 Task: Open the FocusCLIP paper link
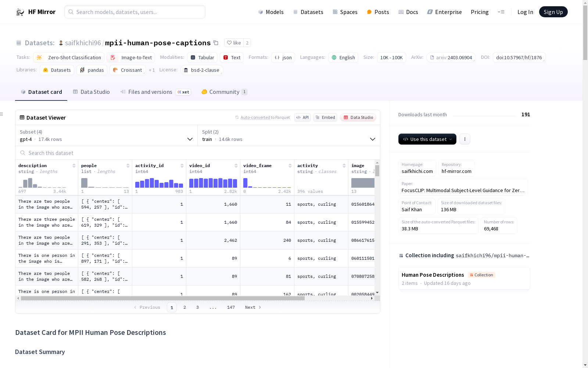coord(463,187)
